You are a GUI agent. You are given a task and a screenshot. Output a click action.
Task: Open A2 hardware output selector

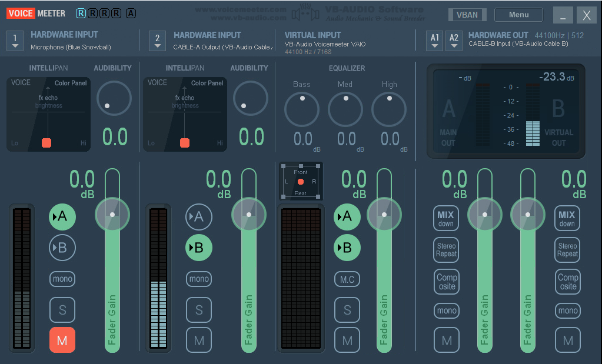click(x=454, y=41)
